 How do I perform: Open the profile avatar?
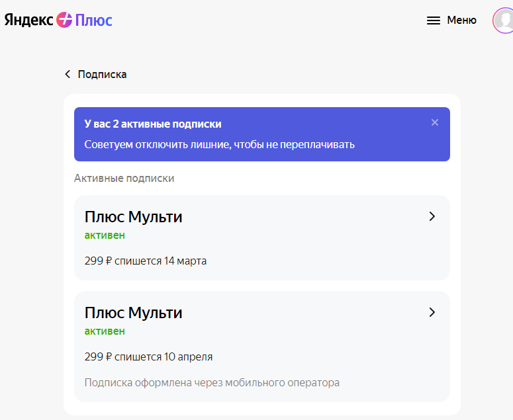pyautogui.click(x=504, y=21)
